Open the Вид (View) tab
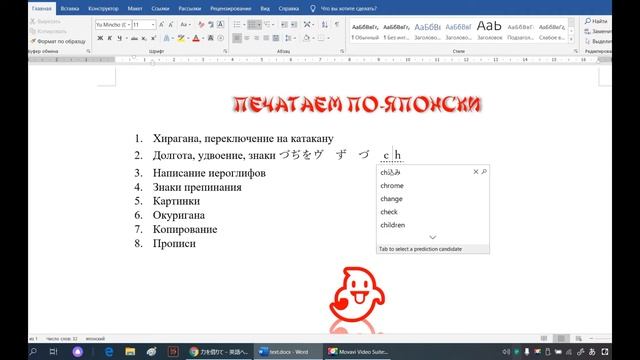 tap(265, 8)
